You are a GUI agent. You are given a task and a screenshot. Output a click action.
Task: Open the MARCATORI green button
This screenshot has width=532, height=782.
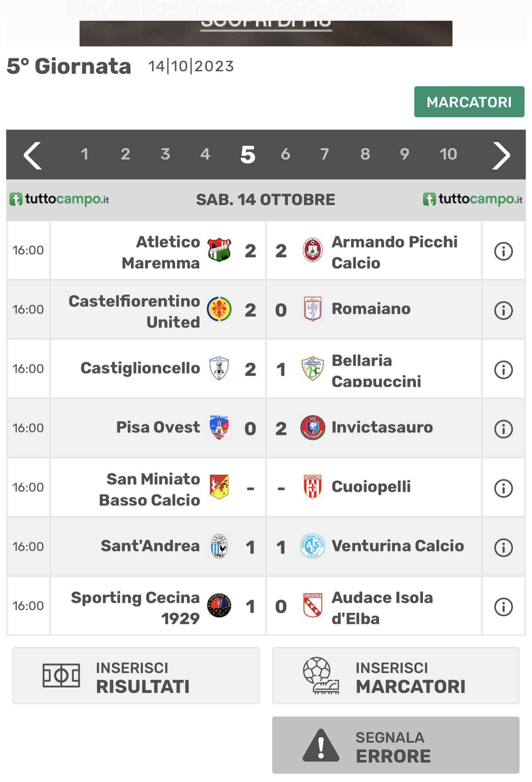(x=469, y=102)
